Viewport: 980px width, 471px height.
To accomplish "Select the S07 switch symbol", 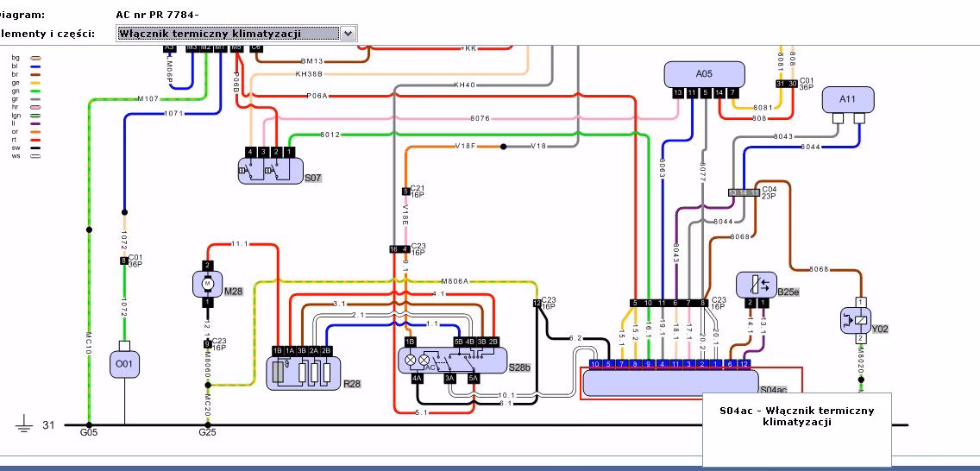I will click(267, 172).
